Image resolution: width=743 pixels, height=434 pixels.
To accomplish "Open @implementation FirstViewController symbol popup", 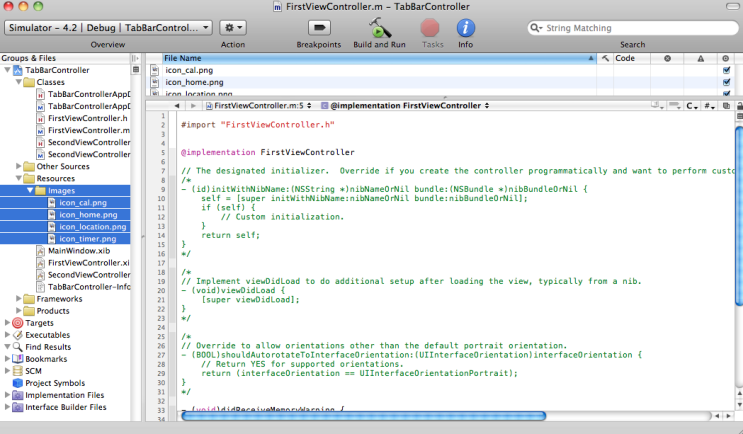I will [x=405, y=106].
